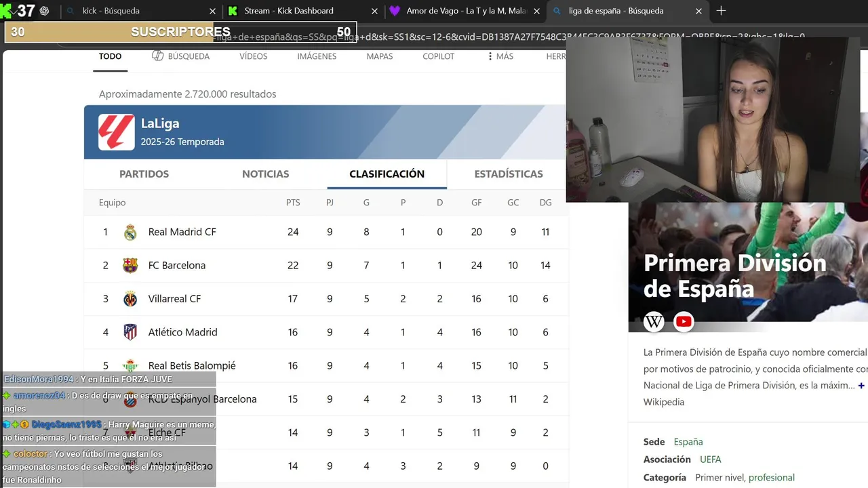Image resolution: width=868 pixels, height=488 pixels.
Task: Open a new browser tab with plus button
Action: 721,11
